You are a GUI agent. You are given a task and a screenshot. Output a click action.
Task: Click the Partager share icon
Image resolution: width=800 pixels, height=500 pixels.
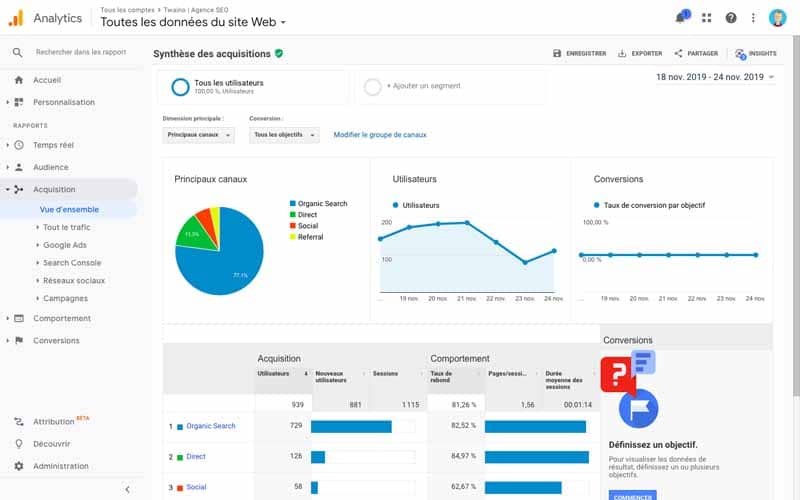click(x=678, y=53)
